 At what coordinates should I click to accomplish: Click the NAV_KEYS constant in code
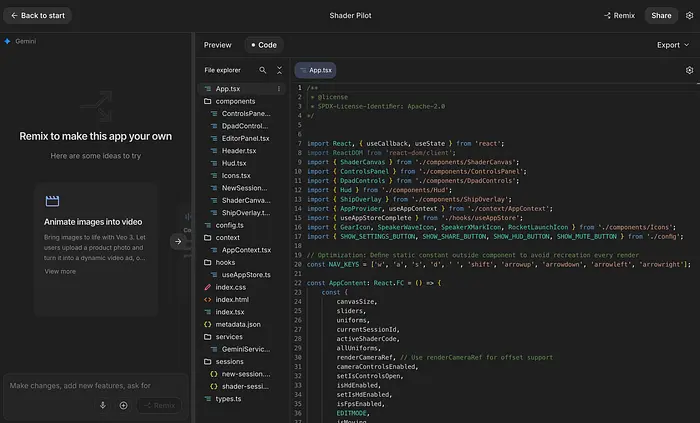click(x=344, y=265)
